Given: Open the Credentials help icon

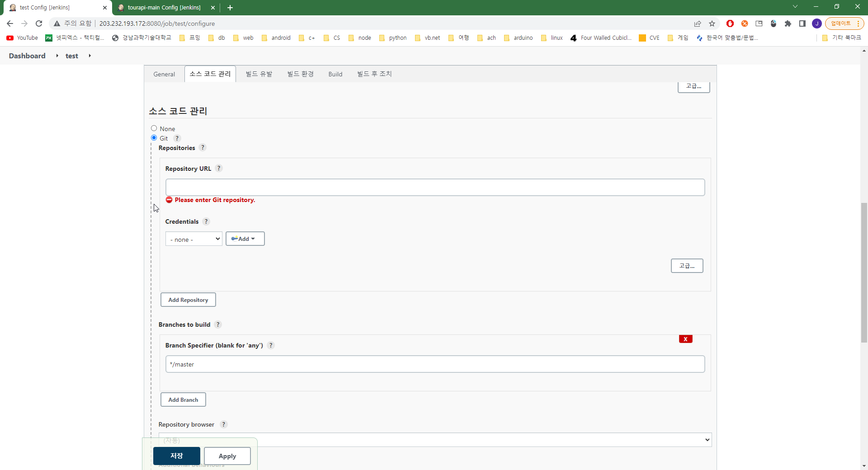Looking at the screenshot, I should (x=206, y=221).
